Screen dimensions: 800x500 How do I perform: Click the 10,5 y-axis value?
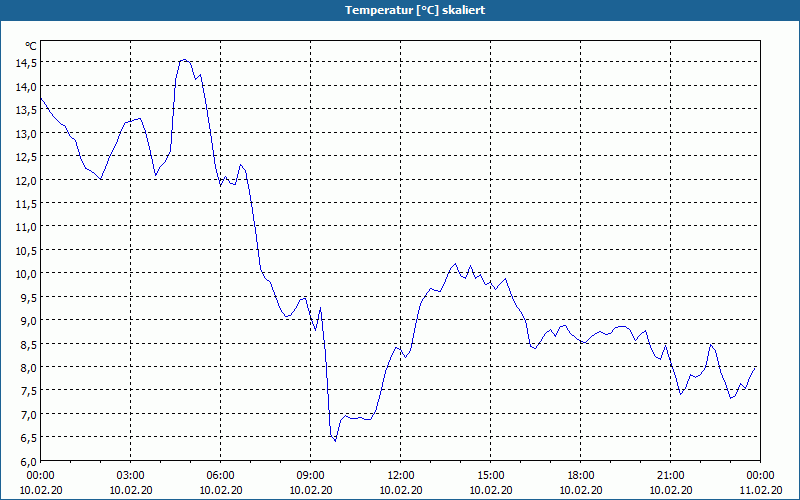click(27, 251)
